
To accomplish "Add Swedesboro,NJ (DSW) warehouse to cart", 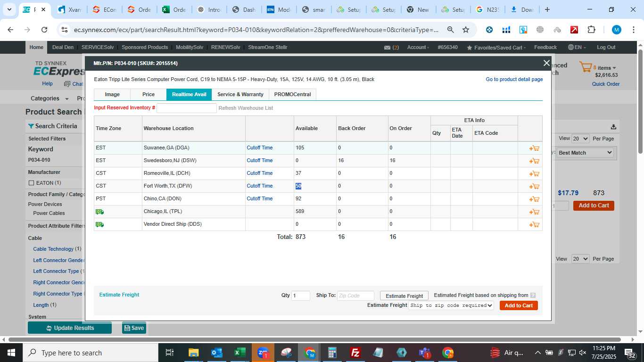I will (x=534, y=161).
